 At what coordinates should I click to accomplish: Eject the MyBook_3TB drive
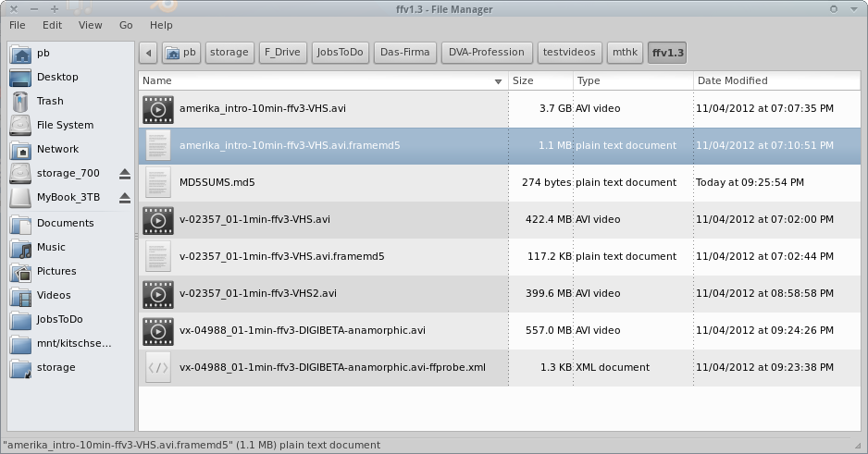(125, 198)
